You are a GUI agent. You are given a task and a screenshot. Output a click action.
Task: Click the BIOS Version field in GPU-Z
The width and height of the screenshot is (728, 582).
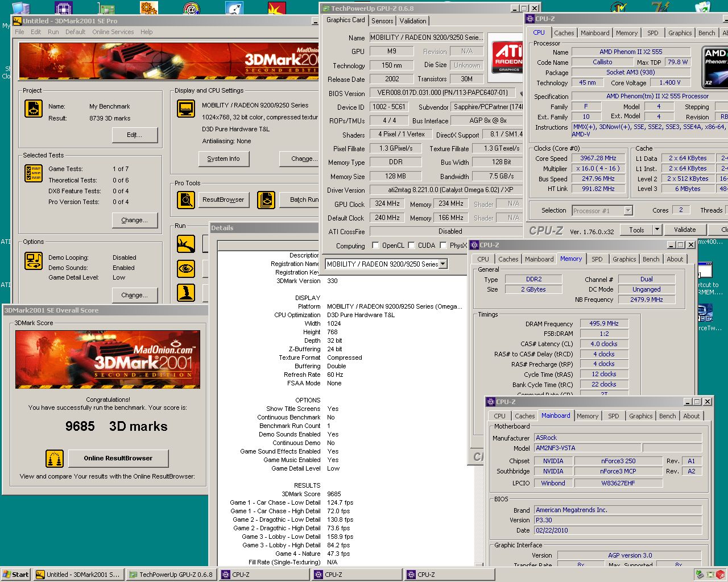442,92
